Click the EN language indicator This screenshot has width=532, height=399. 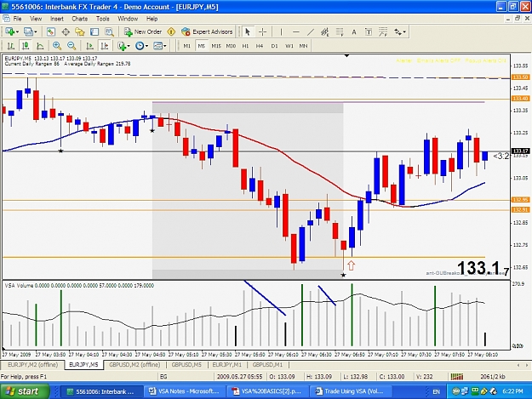pos(437,392)
